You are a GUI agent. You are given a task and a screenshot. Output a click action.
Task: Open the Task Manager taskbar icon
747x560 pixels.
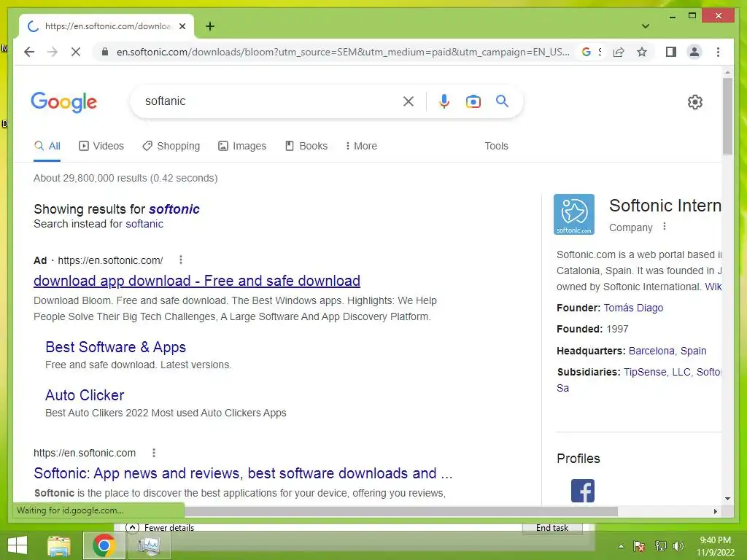pyautogui.click(x=149, y=545)
